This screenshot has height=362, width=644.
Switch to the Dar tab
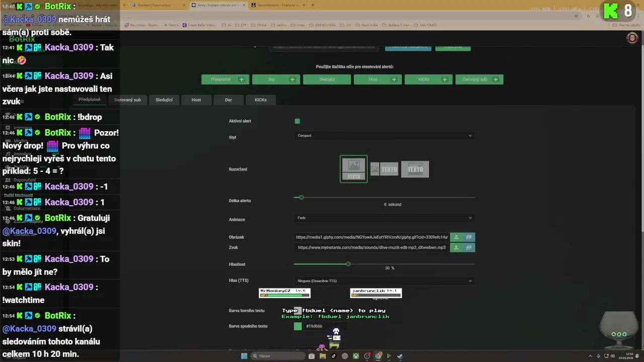click(x=228, y=100)
